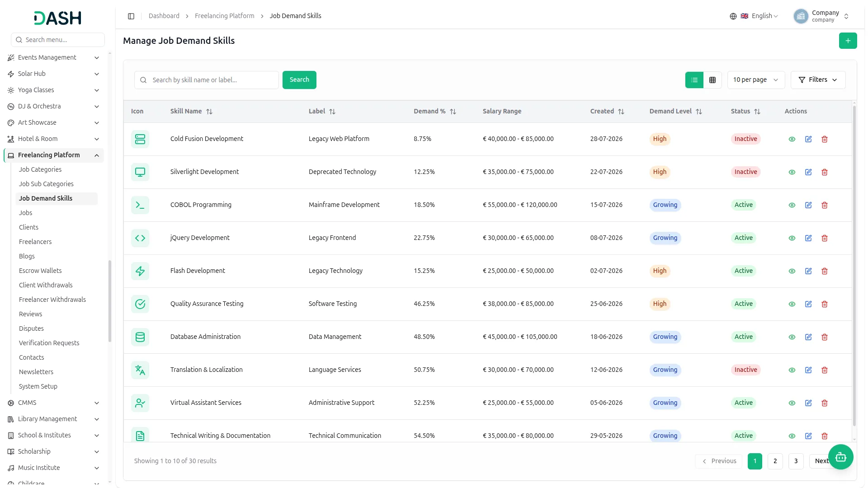Delete the Virtual Assistant Services skill

(825, 403)
